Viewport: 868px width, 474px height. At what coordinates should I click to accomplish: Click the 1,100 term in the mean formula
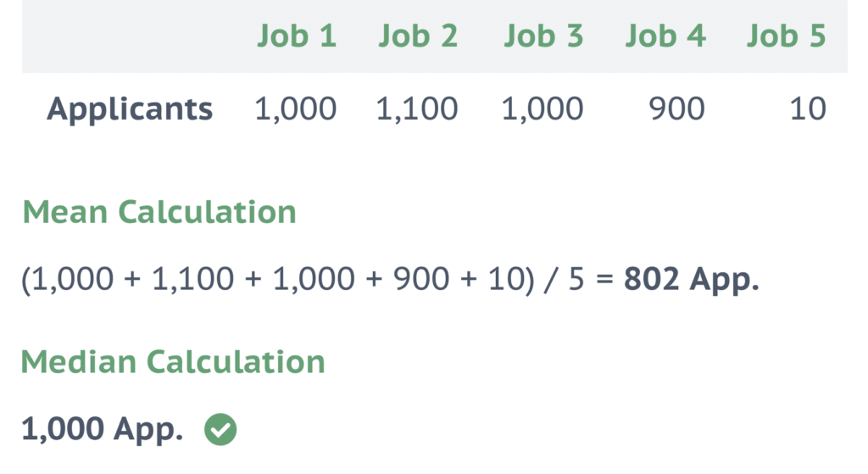[x=192, y=280]
